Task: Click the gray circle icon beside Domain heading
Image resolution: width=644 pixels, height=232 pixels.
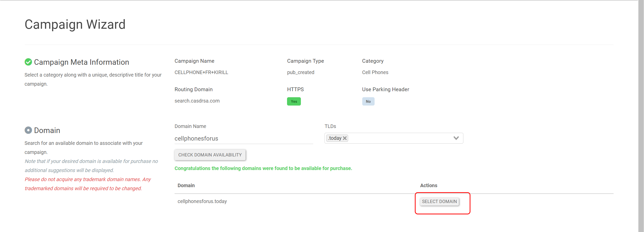Action: (x=28, y=130)
